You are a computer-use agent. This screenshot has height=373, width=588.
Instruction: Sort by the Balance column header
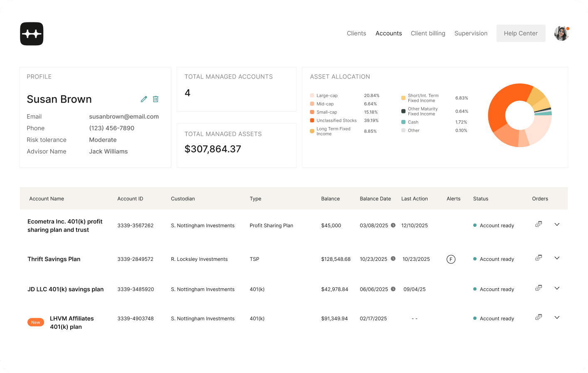(x=330, y=199)
